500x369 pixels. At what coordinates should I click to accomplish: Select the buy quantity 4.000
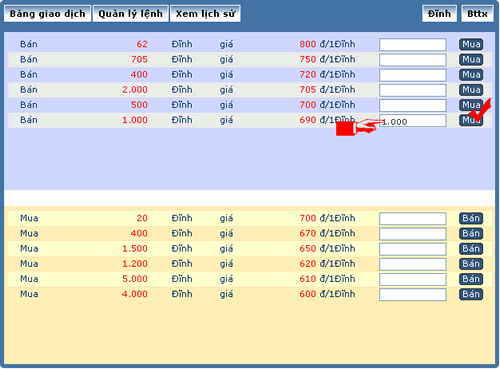[135, 294]
